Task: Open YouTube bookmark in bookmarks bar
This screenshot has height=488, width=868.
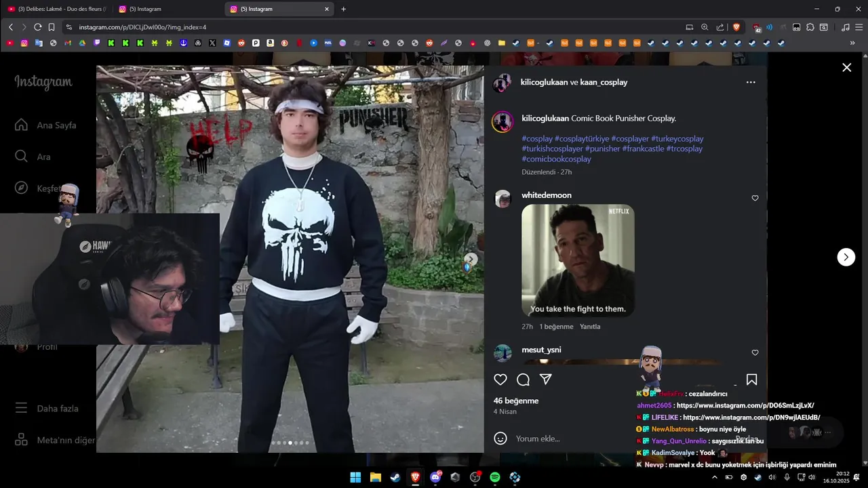Action: 9,43
